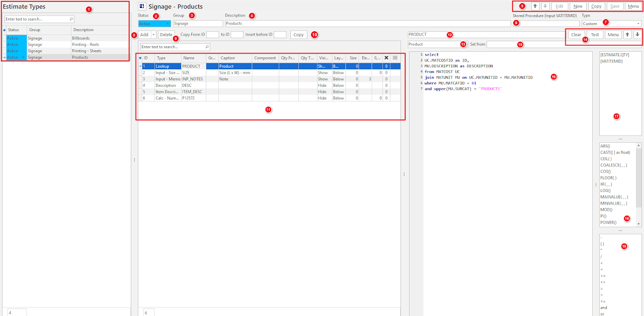Viewport: 644px width, 316px height.
Task: Open Lookup type dropdown in PRODUCT row
Action: 178,66
